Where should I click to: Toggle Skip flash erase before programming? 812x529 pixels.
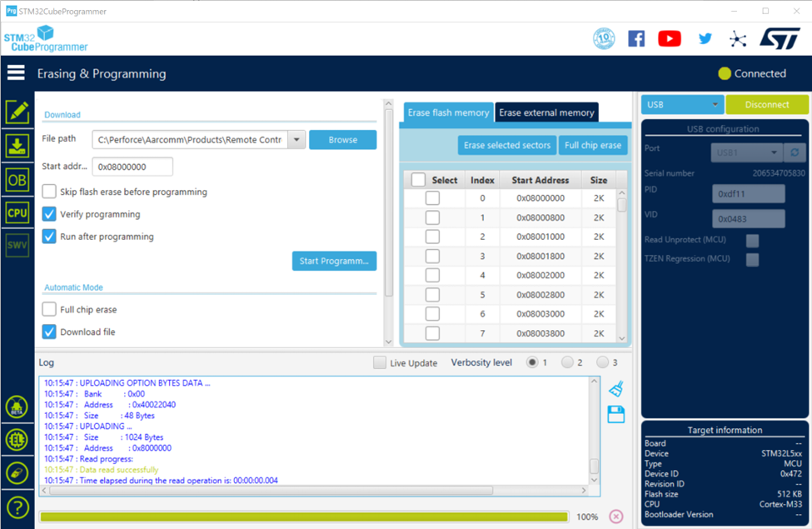pos(49,191)
